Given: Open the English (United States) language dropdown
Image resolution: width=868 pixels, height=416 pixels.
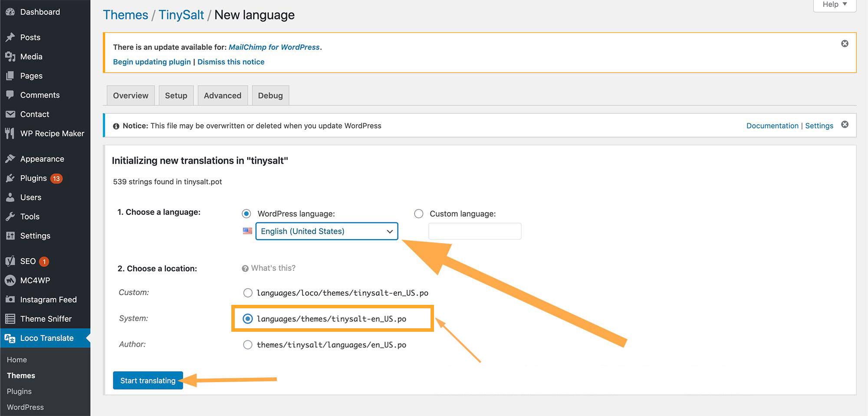Looking at the screenshot, I should click(x=326, y=231).
